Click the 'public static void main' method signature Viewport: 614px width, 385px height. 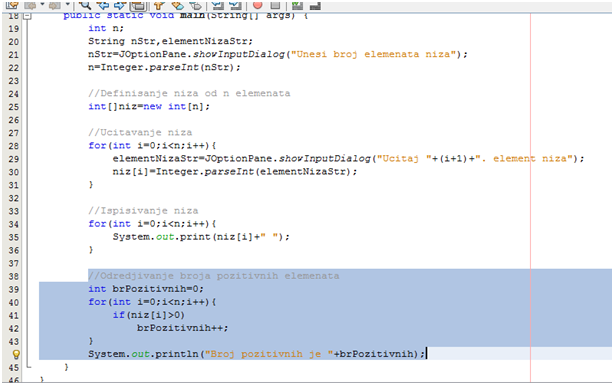[x=186, y=16]
